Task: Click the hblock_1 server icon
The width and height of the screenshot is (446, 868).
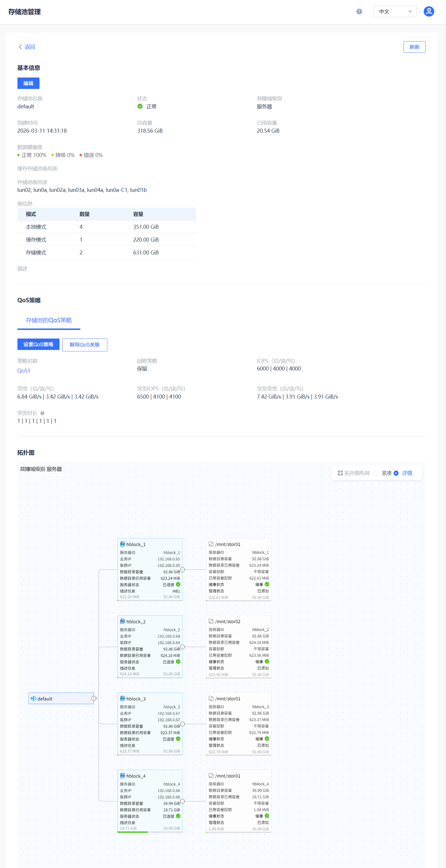Action: (122, 544)
